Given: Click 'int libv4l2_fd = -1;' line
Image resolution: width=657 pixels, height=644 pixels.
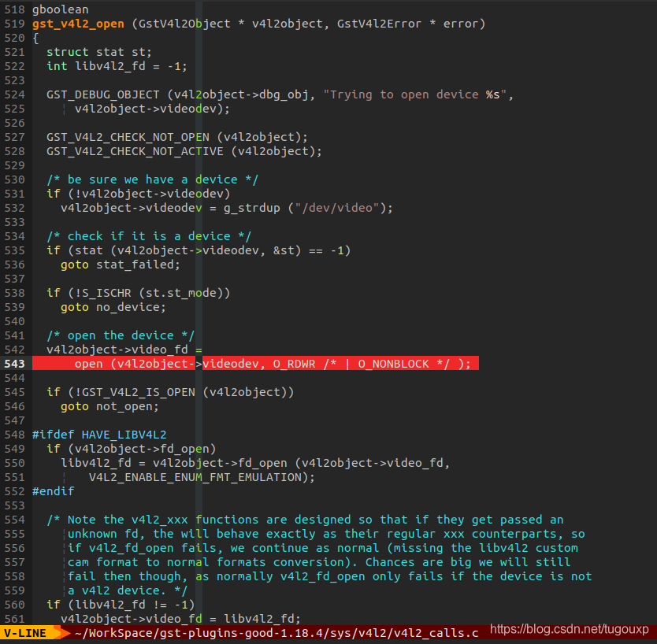Looking at the screenshot, I should click(x=117, y=66).
